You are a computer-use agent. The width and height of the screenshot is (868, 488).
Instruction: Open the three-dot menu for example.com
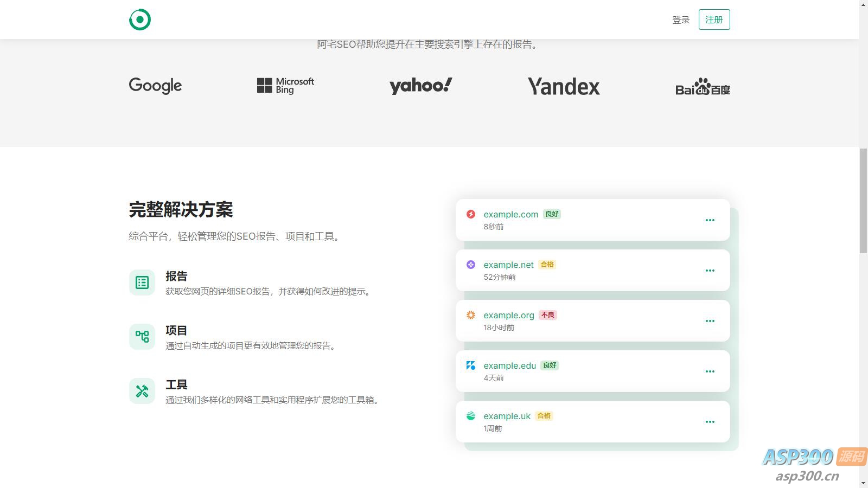tap(710, 220)
